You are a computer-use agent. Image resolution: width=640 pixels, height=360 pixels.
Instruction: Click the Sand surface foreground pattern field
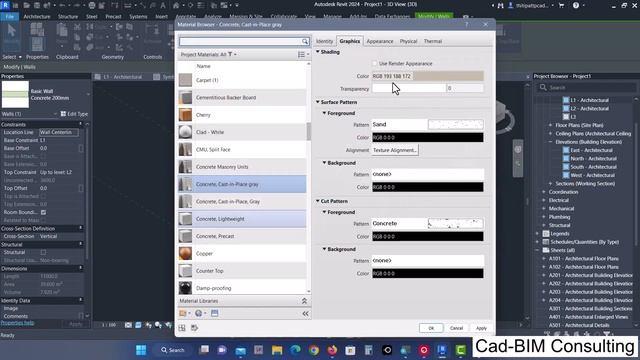tap(427, 124)
